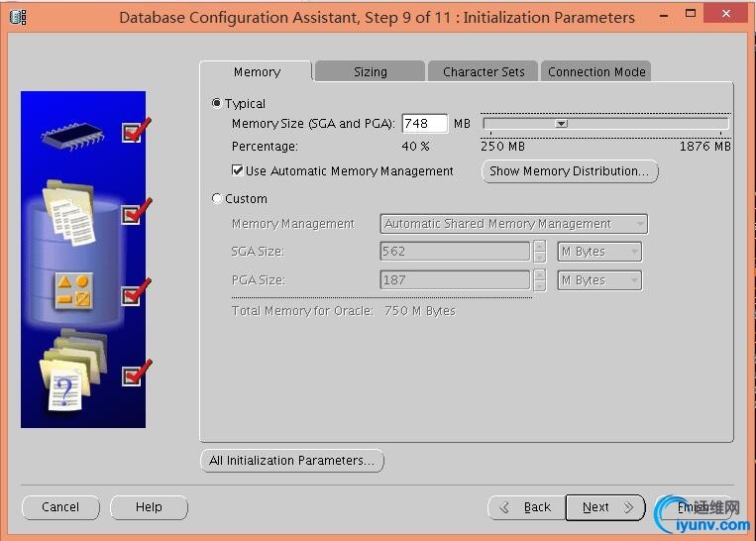Click the red checkmark beside memory chip

click(136, 130)
